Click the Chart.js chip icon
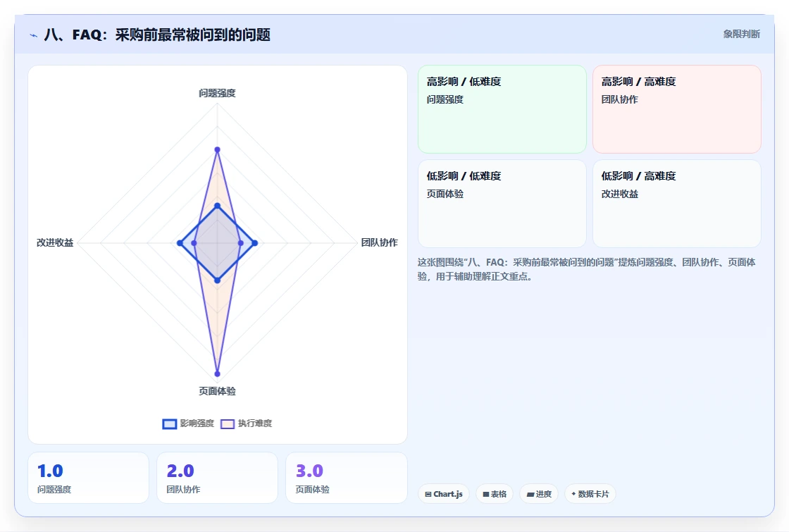 pyautogui.click(x=428, y=494)
